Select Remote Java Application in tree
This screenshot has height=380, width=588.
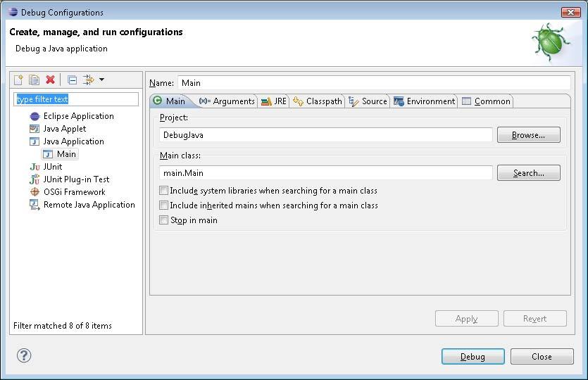[82, 205]
